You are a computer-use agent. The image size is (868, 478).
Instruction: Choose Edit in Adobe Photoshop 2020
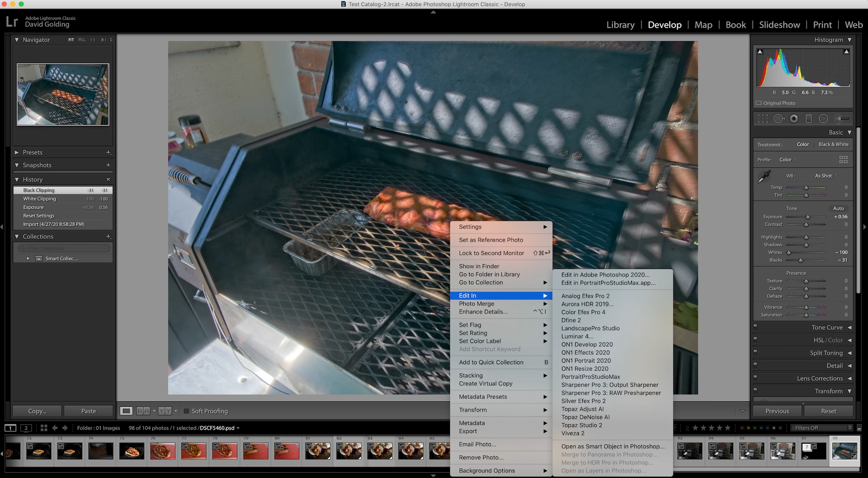pos(605,275)
